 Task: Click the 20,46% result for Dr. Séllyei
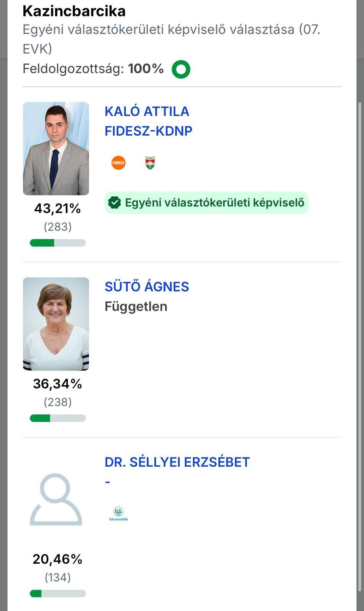pos(58,559)
